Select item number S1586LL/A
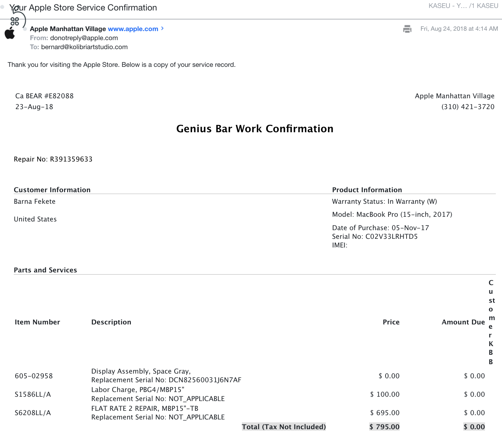Viewport: 502px width, 448px height. point(33,395)
